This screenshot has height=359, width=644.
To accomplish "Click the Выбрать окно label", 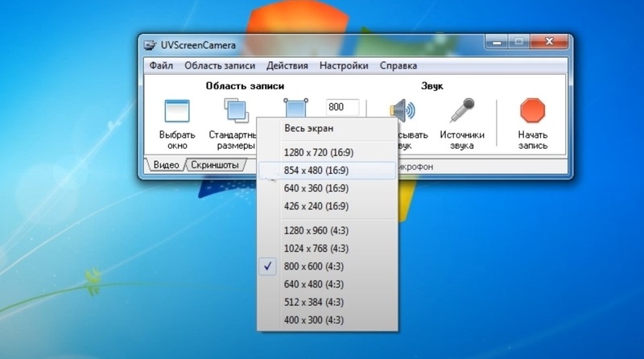I will (x=177, y=140).
